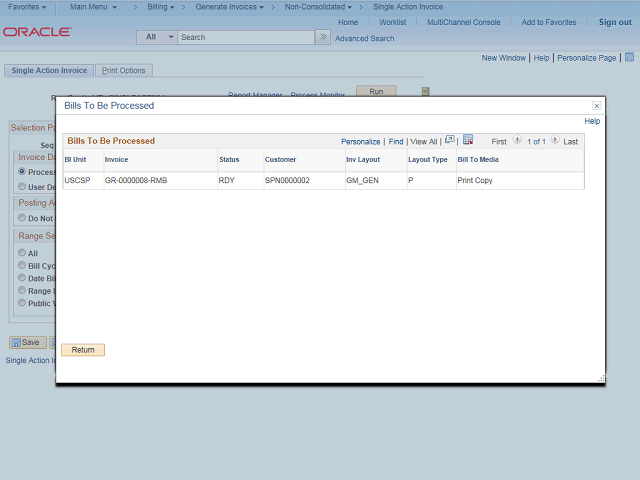
Task: Expand the Generate Invoices breadcrumb menu
Action: click(229, 7)
